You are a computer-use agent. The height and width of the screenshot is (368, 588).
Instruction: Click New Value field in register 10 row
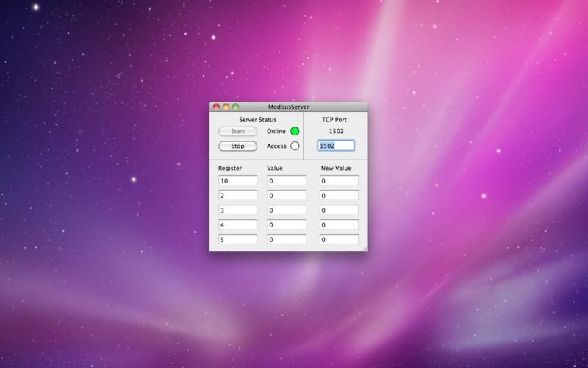[x=339, y=180]
